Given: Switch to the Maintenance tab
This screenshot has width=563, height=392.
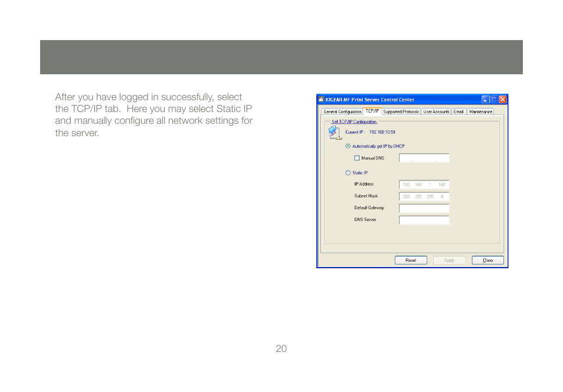Looking at the screenshot, I should click(x=480, y=112).
